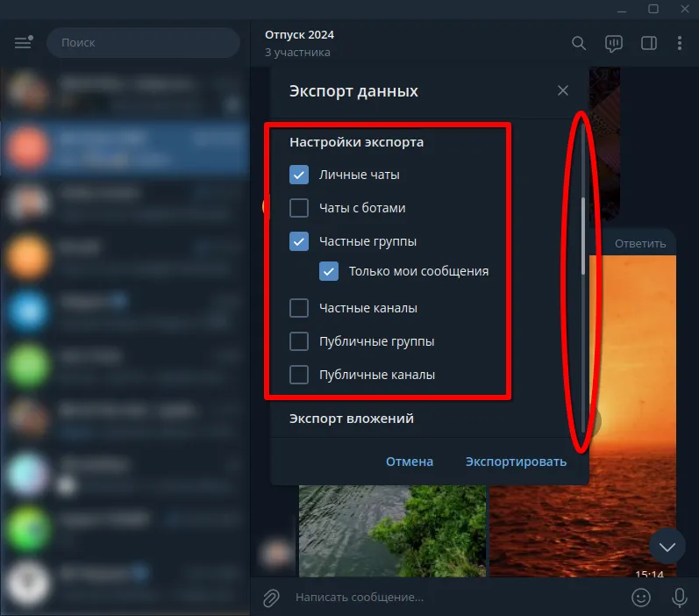The width and height of the screenshot is (699, 616).
Task: Check the Частные каналы checkbox
Action: tap(299, 308)
